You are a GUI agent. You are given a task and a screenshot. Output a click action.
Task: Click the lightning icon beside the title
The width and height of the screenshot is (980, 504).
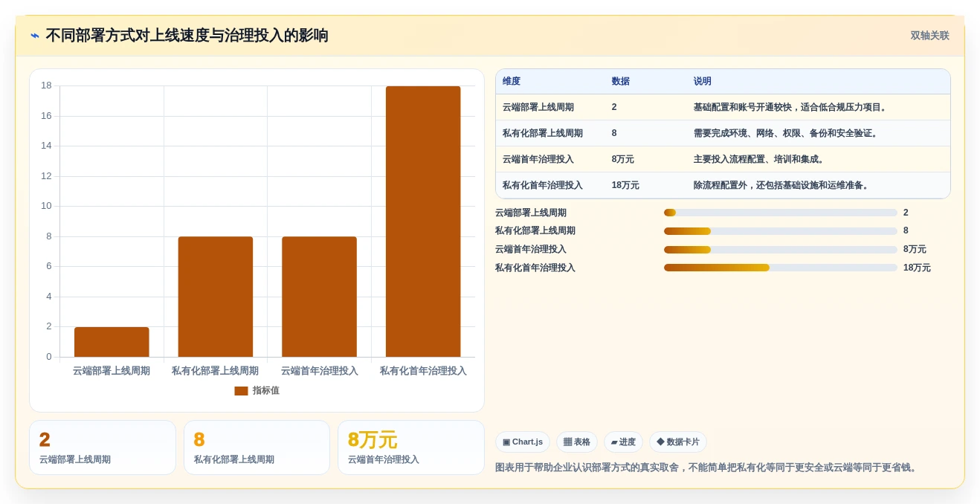coord(35,36)
